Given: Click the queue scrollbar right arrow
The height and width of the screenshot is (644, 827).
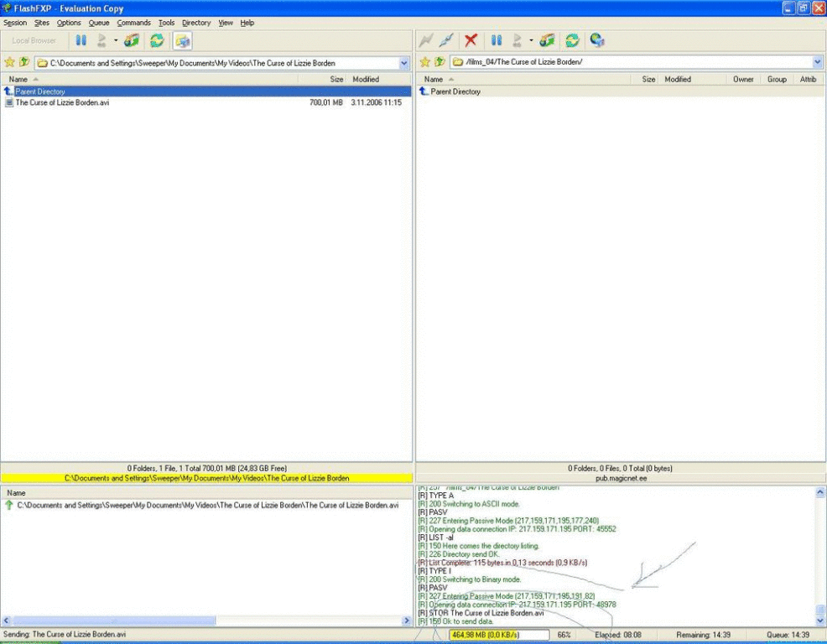Looking at the screenshot, I should click(x=407, y=621).
